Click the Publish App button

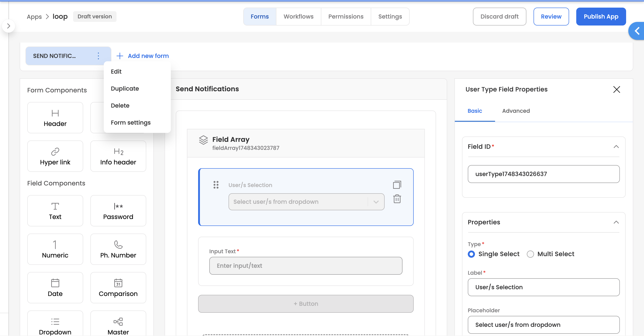coord(601,17)
